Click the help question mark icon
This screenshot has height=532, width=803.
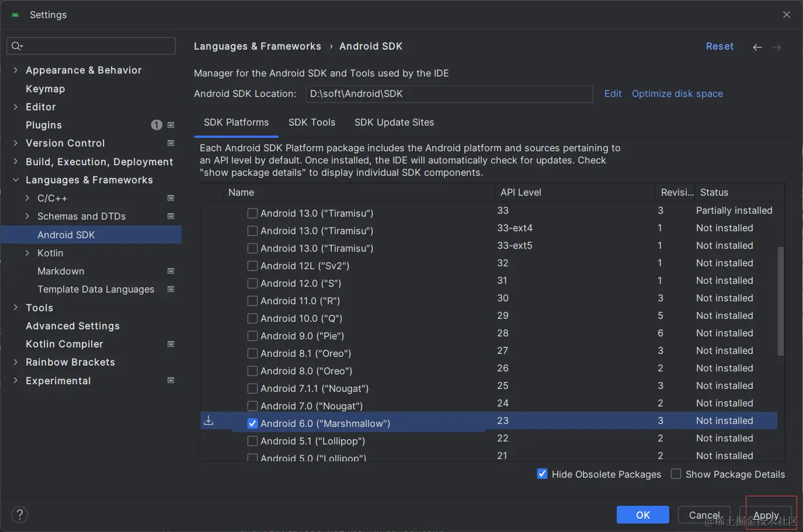click(x=19, y=514)
